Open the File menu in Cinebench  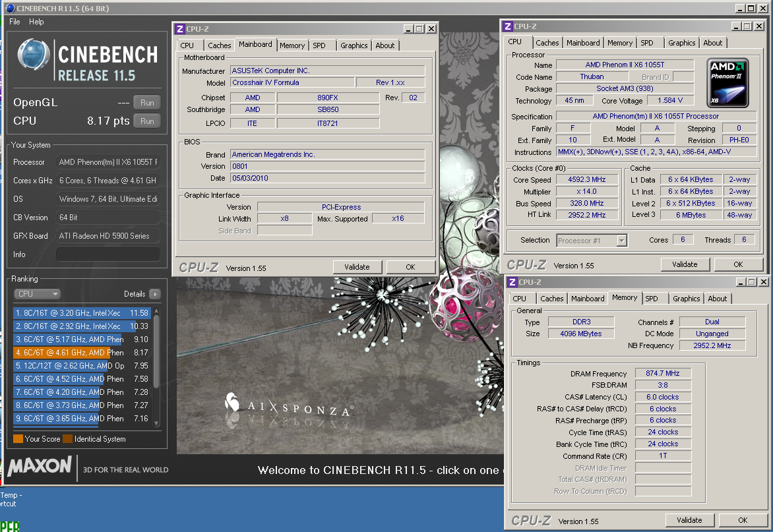pyautogui.click(x=15, y=22)
